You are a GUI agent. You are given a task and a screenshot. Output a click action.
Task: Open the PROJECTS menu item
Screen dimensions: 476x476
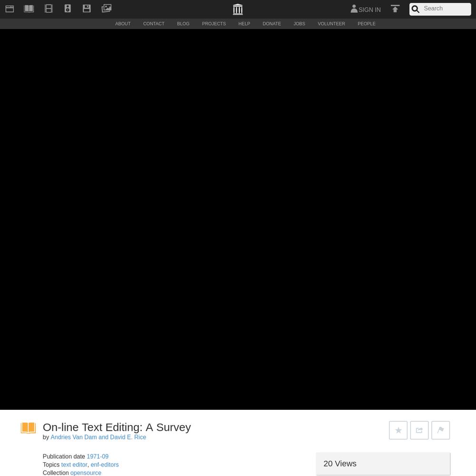pos(214,24)
